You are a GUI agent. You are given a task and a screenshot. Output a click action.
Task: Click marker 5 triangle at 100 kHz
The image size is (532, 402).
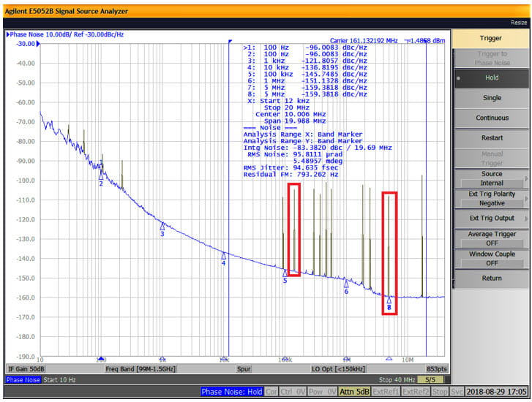coord(285,273)
